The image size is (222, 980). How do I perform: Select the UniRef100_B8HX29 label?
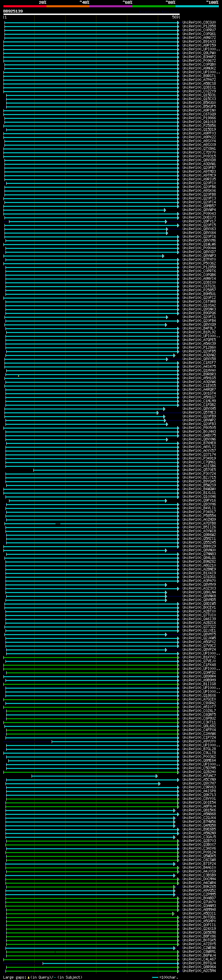click(x=199, y=546)
